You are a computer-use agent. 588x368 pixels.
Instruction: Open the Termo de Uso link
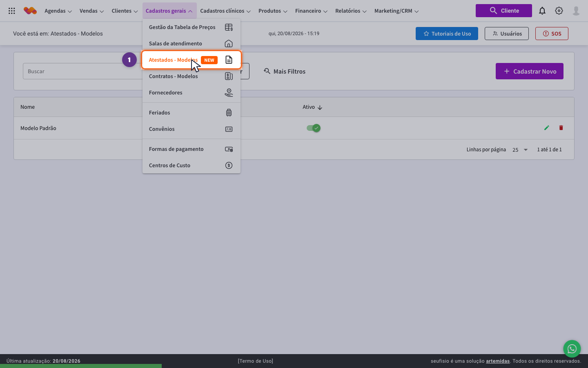(256, 361)
